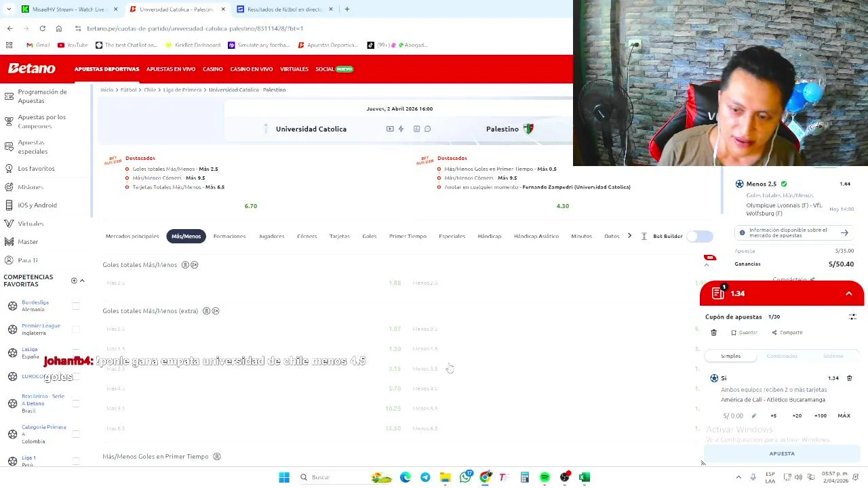Open browser tab list dropdown arrow

click(8, 9)
